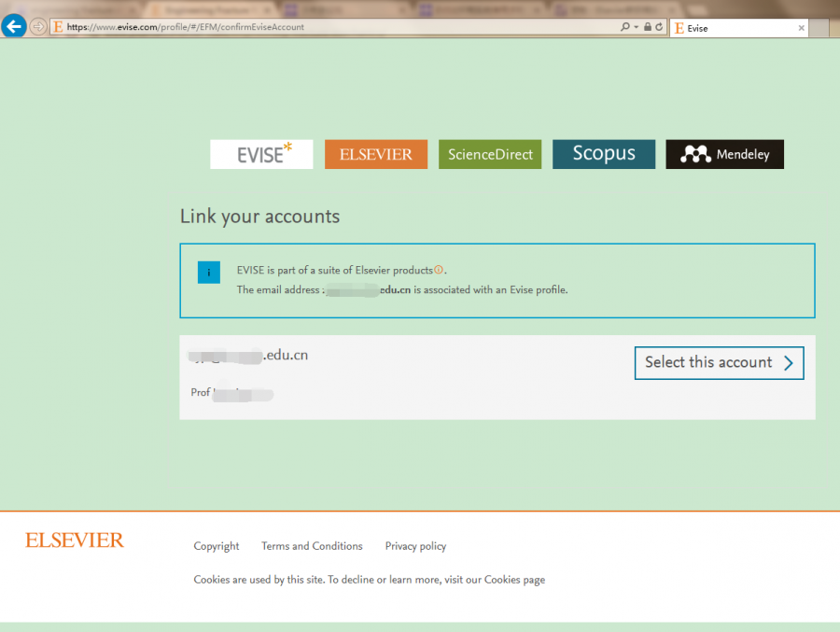Click the .edu.cn account email text
The width and height of the screenshot is (840, 632).
click(x=248, y=355)
